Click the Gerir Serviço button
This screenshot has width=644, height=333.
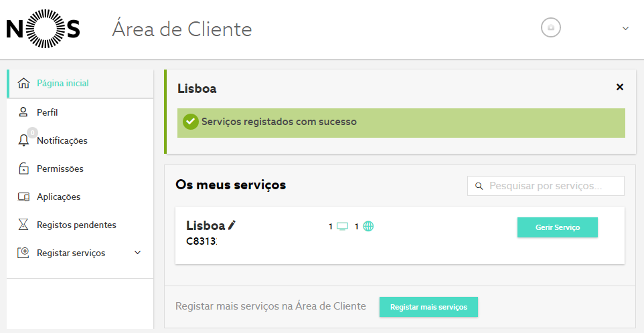(558, 227)
